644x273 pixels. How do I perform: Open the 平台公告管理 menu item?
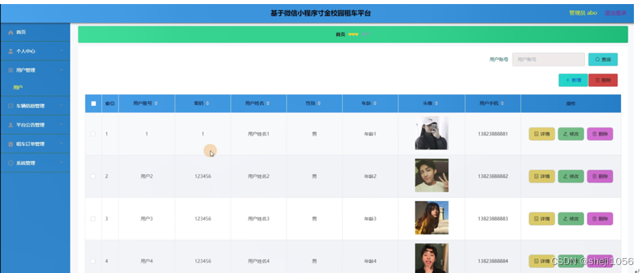tap(35, 125)
